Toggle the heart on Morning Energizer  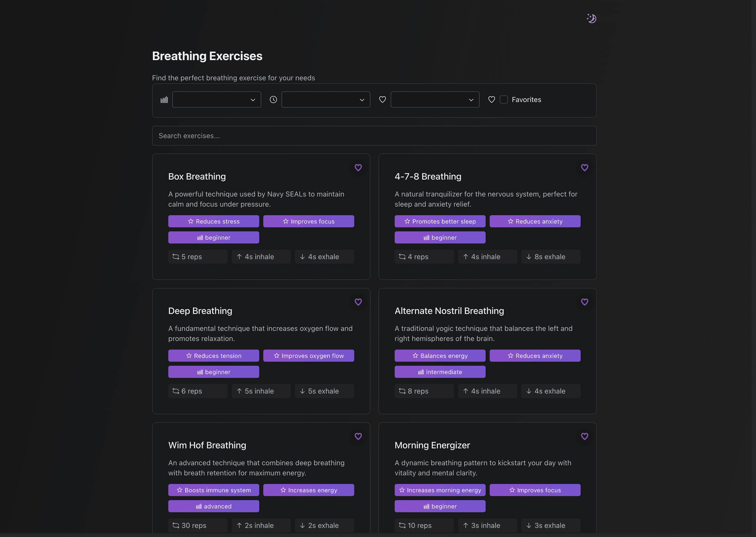point(584,436)
